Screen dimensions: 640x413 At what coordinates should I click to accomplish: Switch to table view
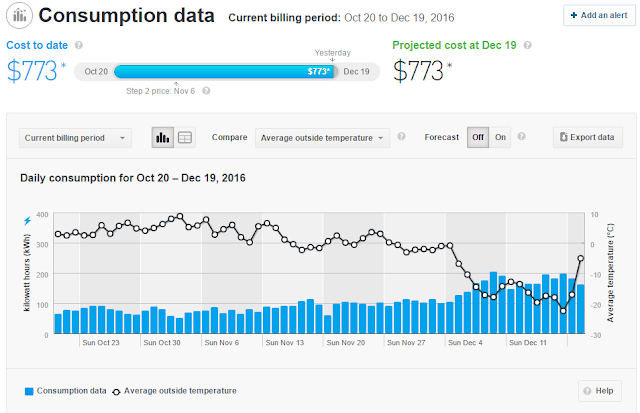tap(184, 138)
